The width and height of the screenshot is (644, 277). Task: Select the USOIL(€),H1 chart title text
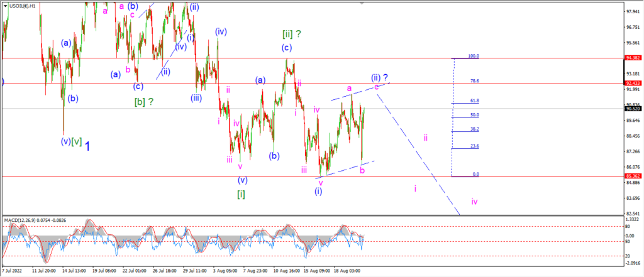pyautogui.click(x=22, y=6)
